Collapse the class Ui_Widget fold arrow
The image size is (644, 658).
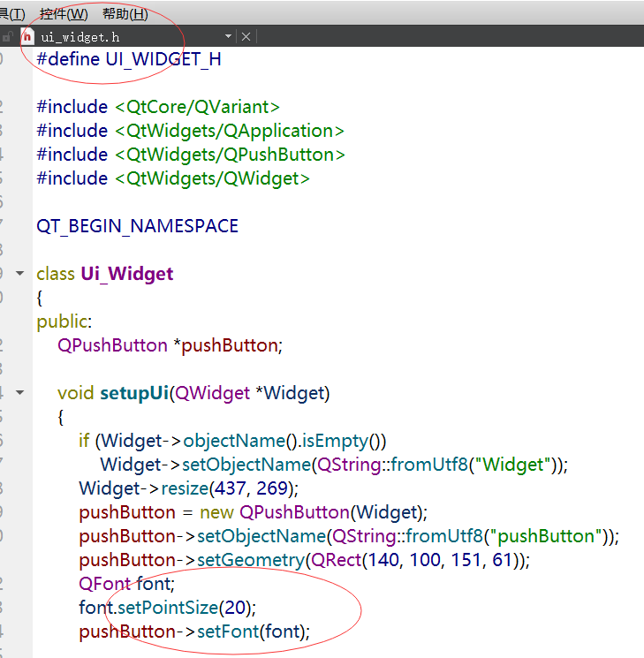19,274
